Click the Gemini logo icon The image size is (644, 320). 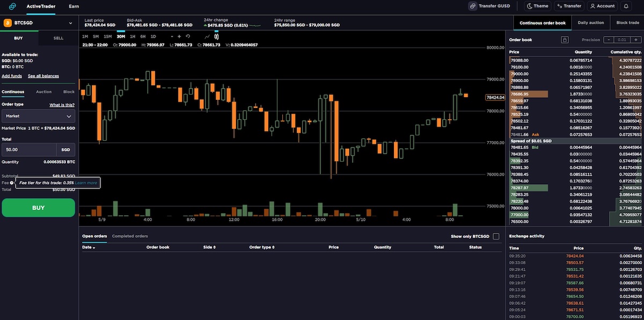point(13,6)
